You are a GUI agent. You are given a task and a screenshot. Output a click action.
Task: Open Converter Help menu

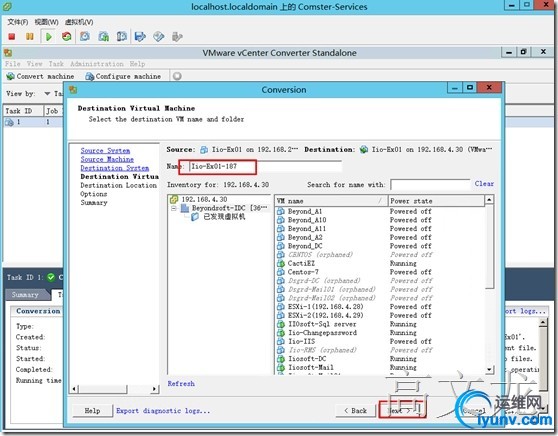point(137,64)
